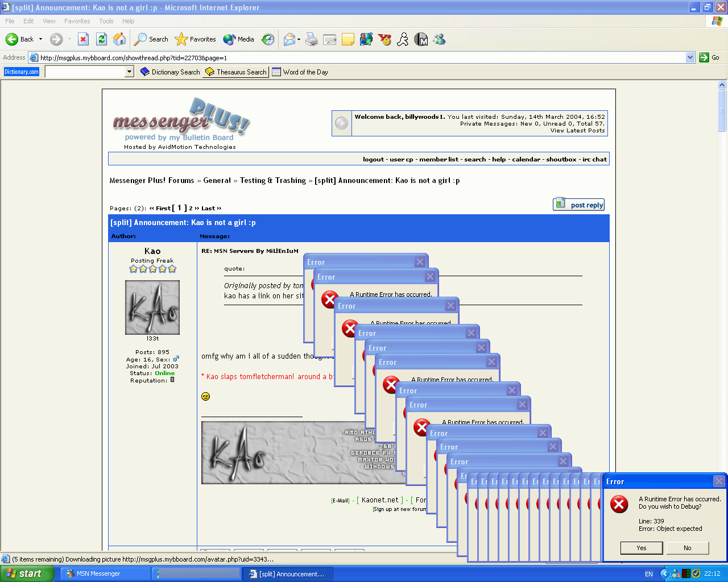Open the Edit menu
The width and height of the screenshot is (728, 582).
coord(28,21)
